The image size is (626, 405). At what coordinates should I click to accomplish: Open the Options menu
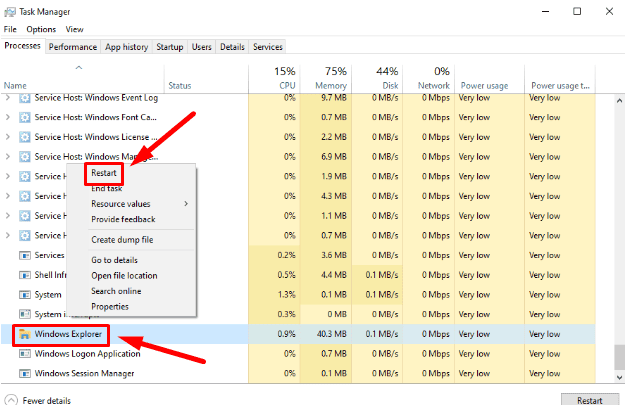(x=41, y=30)
